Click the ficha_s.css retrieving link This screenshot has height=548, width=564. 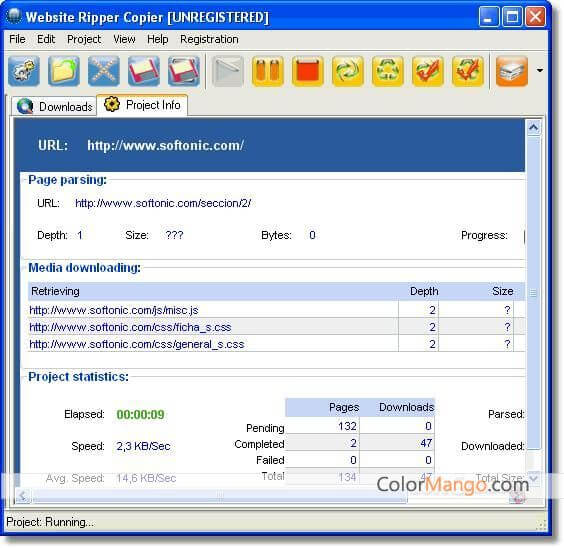pos(130,327)
